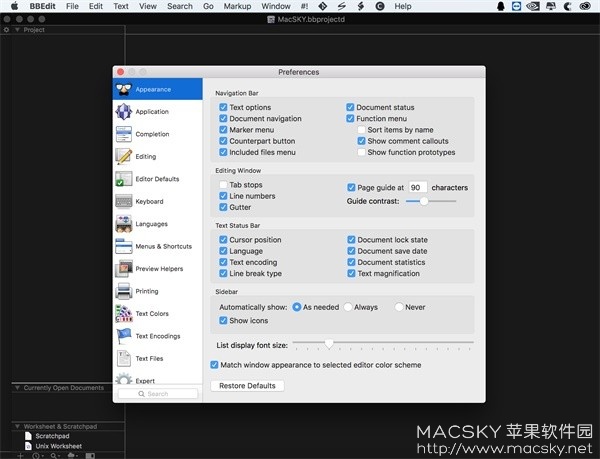Screen dimensions: 600x459
Task: Toggle the Document navigation checkbox
Action: (223, 119)
